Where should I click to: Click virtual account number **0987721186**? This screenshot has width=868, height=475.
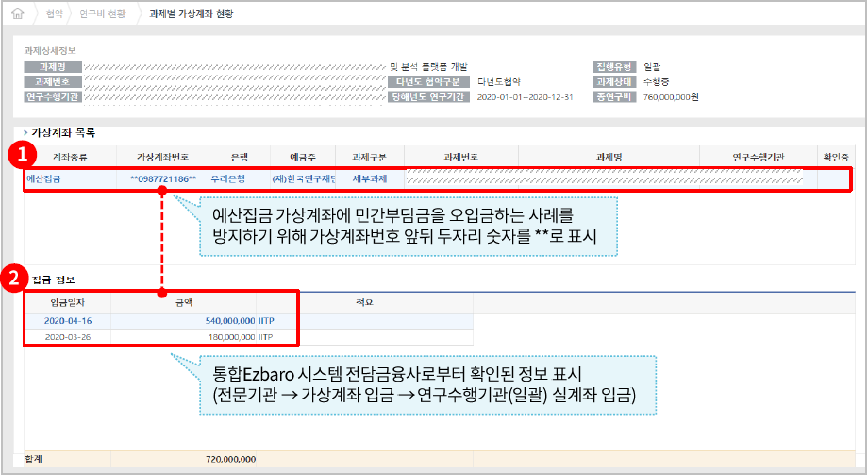(162, 179)
